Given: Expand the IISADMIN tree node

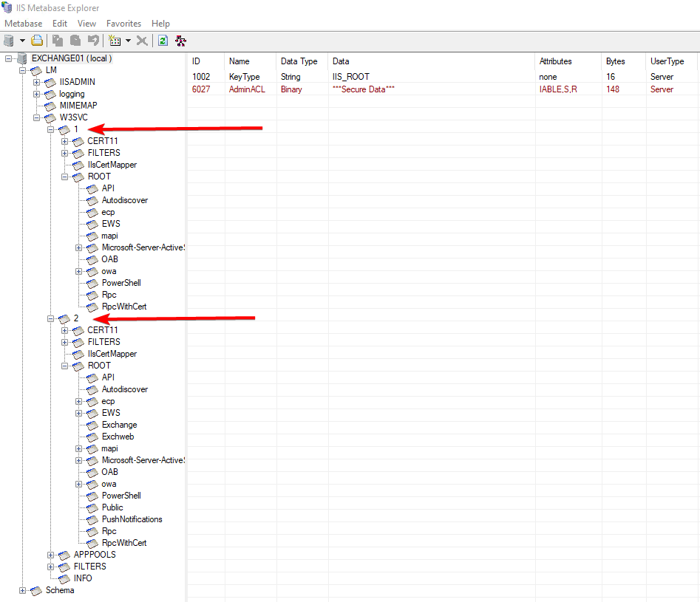Looking at the screenshot, I should click(x=37, y=82).
